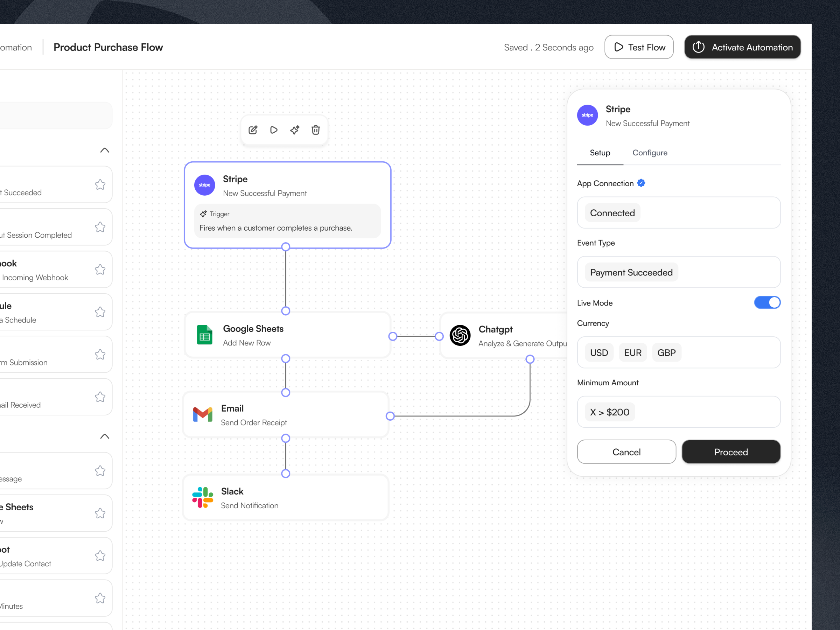The height and width of the screenshot is (630, 840).
Task: Star the Form Submission trigger
Action: (x=100, y=354)
